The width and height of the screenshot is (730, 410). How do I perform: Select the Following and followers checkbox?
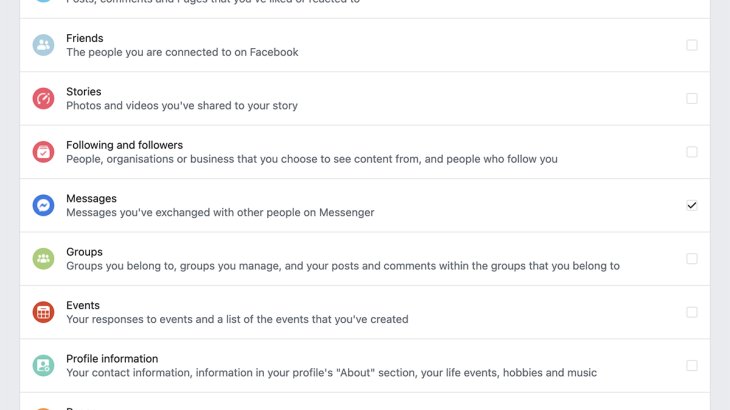[x=692, y=152]
